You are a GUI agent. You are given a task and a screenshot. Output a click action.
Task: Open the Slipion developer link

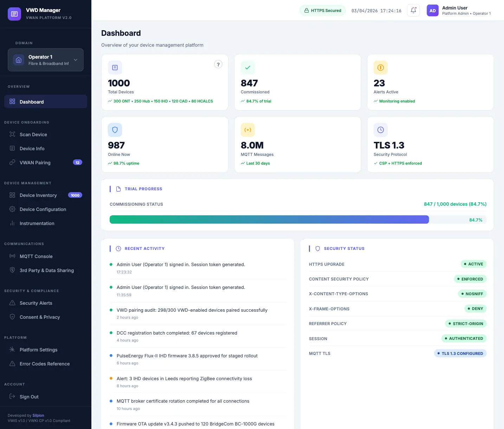point(38,415)
